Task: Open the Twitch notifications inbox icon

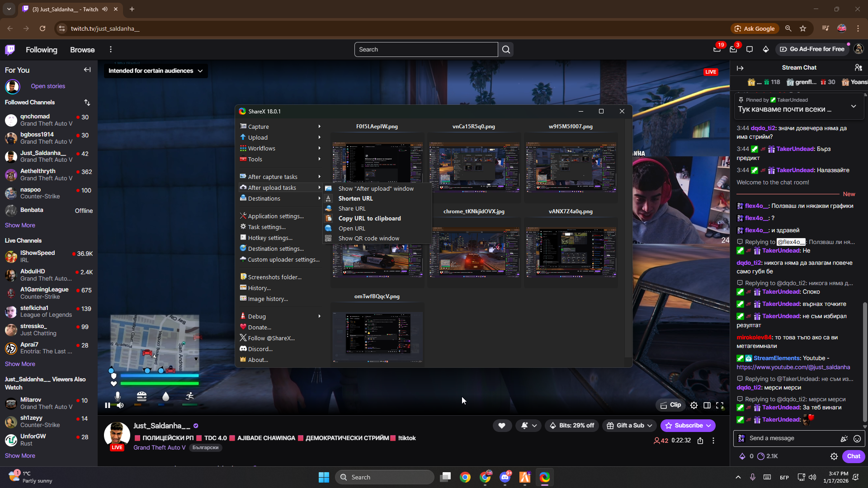Action: [733, 49]
